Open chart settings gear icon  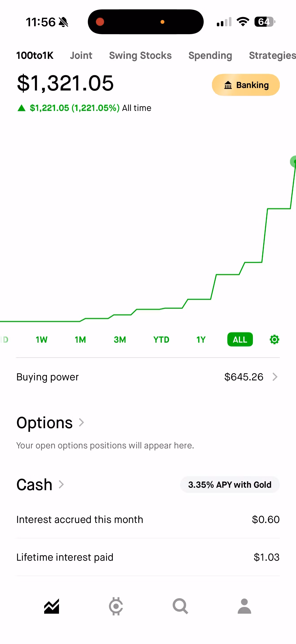(274, 340)
